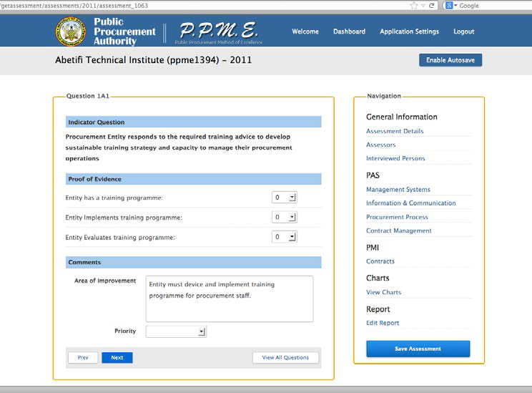Open the 'Entity Evaluates training programme' score dropdown
The height and width of the screenshot is (393, 532).
click(x=285, y=237)
